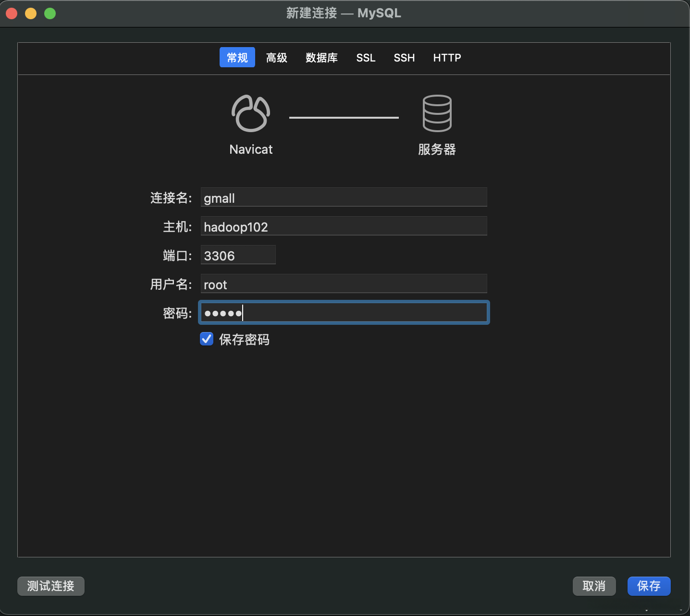This screenshot has height=616, width=690.
Task: Click the 主机 field showing hadoop102
Action: click(x=344, y=226)
